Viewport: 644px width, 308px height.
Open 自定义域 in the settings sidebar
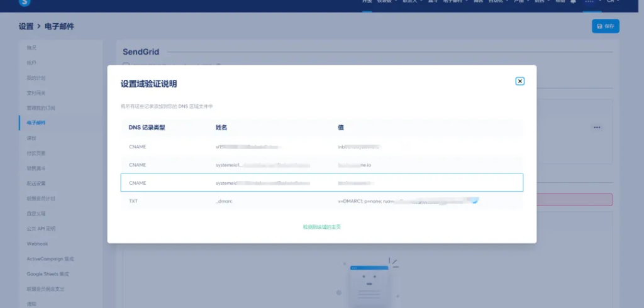[36, 214]
